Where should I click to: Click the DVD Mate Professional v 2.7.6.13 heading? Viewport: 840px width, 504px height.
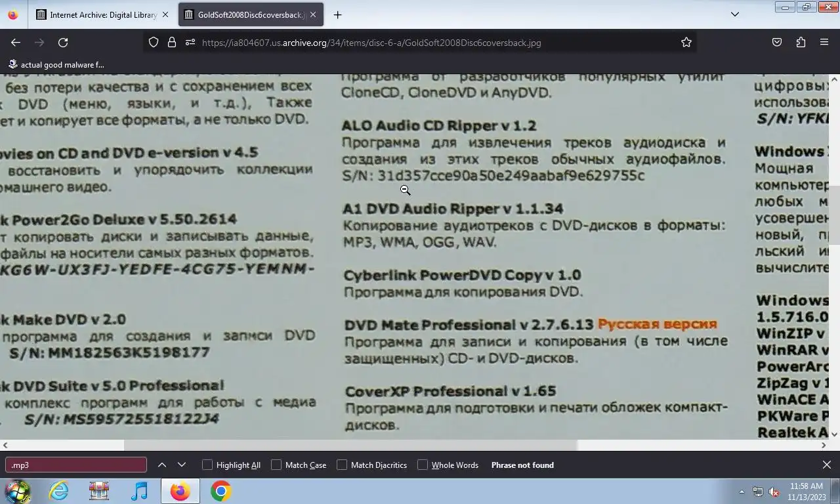[x=469, y=325]
